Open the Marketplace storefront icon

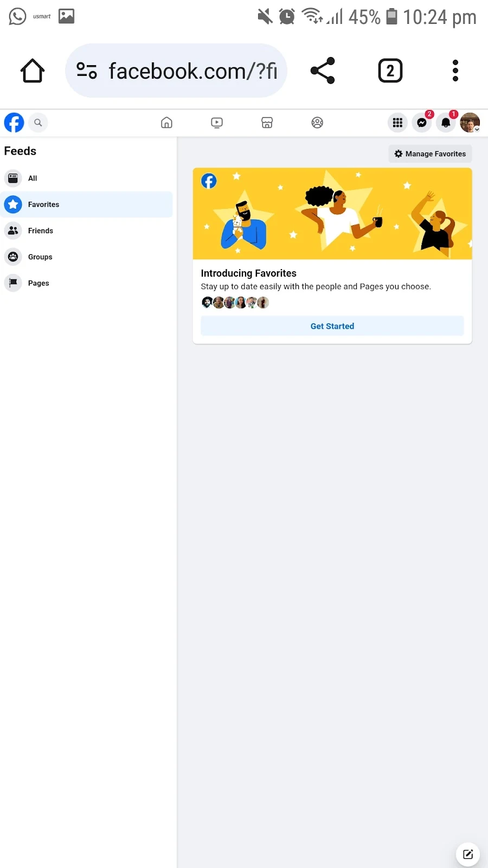tap(267, 123)
